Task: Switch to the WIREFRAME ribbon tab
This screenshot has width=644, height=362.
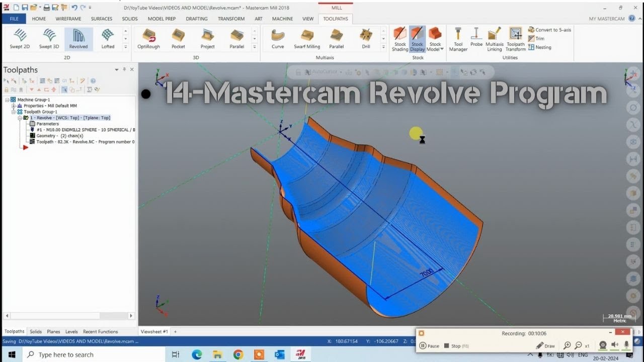Action: 68,19
